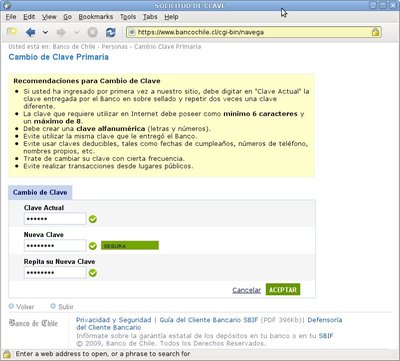Click the SBIF link in the footer note
The height and width of the screenshot is (361, 400).
[326, 336]
